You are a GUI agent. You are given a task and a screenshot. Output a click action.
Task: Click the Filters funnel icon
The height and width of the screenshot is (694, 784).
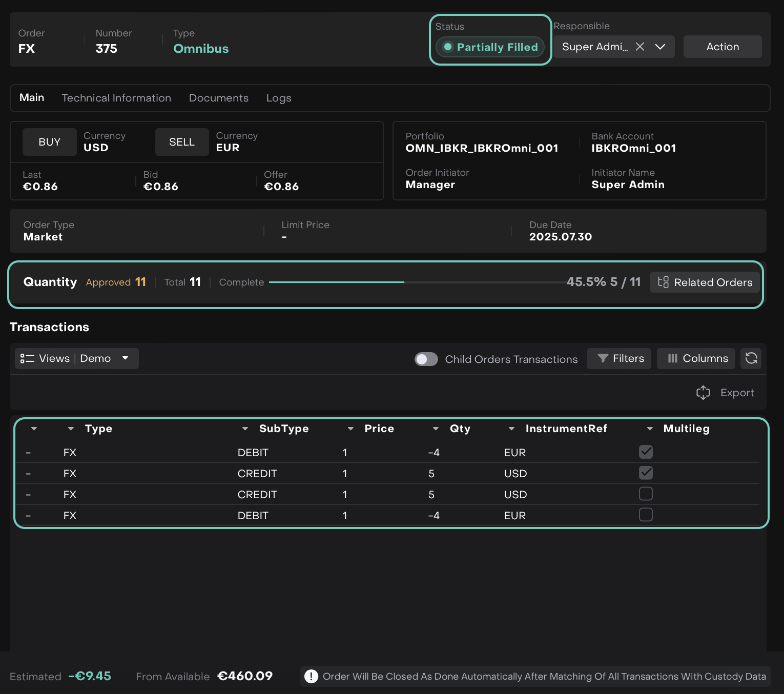603,358
